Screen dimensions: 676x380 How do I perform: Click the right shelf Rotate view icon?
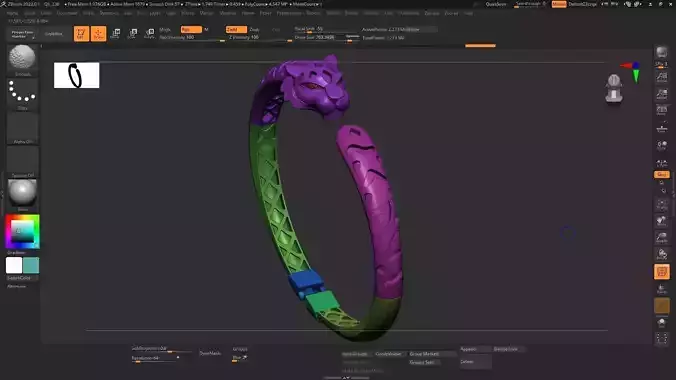[661, 254]
